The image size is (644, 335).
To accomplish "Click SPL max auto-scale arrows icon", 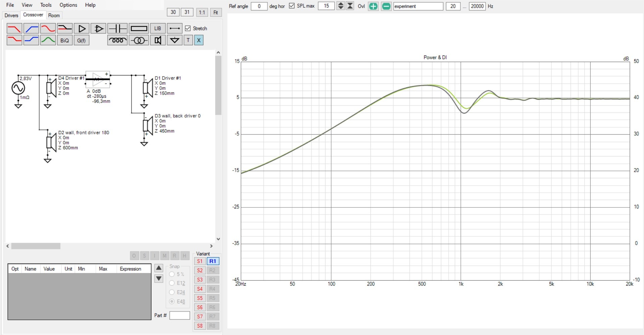I will [x=350, y=6].
